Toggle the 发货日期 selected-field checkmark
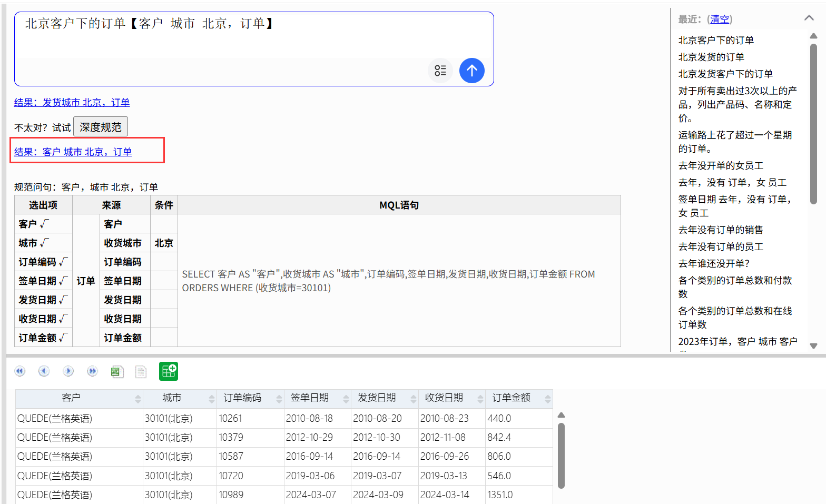826x504 pixels. (63, 300)
